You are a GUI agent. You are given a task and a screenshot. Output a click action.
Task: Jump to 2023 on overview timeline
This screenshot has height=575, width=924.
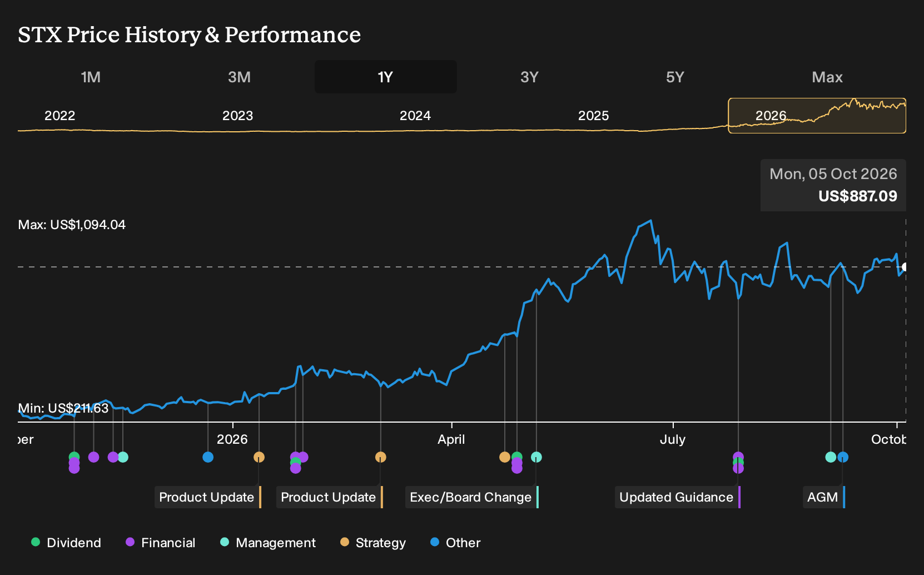point(237,116)
